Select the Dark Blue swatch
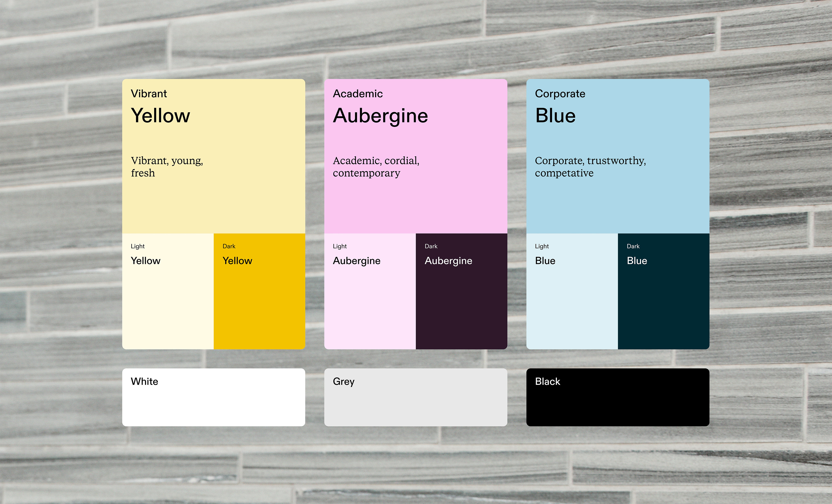832x504 pixels. pos(664,291)
